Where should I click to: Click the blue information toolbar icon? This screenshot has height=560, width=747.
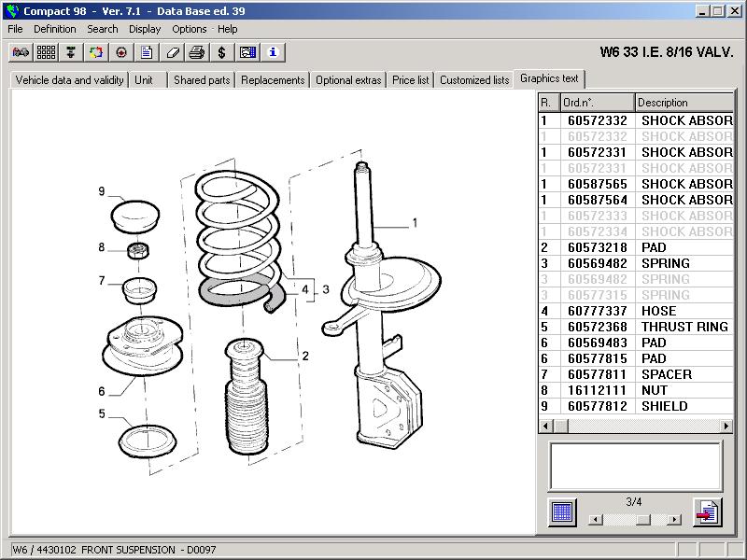click(x=273, y=52)
